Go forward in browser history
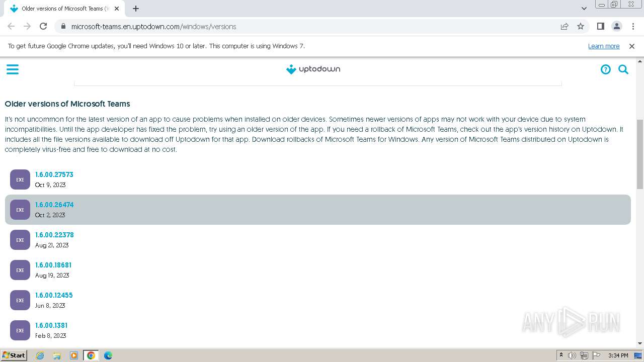 click(27, 26)
